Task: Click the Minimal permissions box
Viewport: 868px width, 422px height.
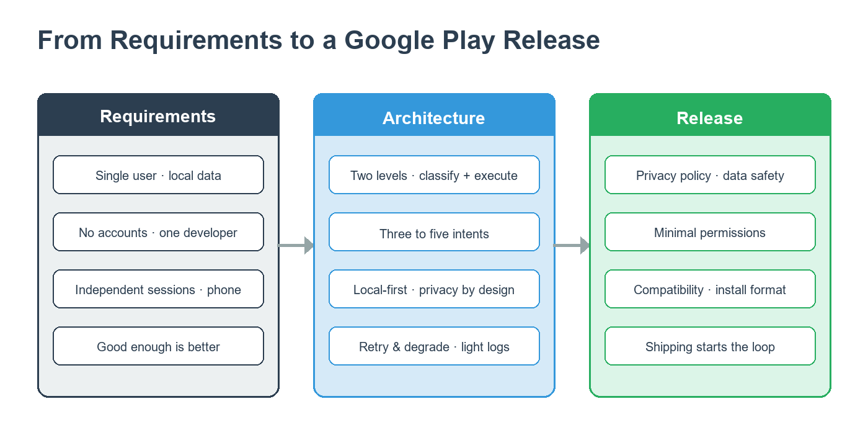Action: [710, 232]
